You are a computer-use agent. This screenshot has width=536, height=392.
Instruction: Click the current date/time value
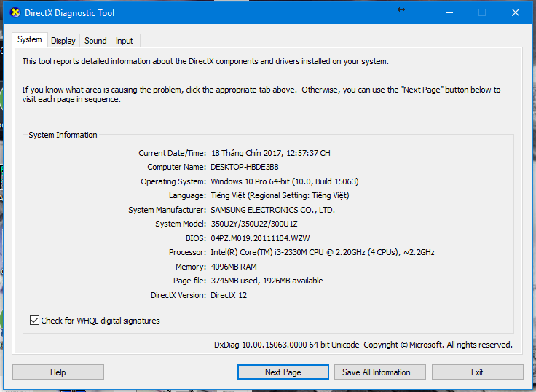270,153
